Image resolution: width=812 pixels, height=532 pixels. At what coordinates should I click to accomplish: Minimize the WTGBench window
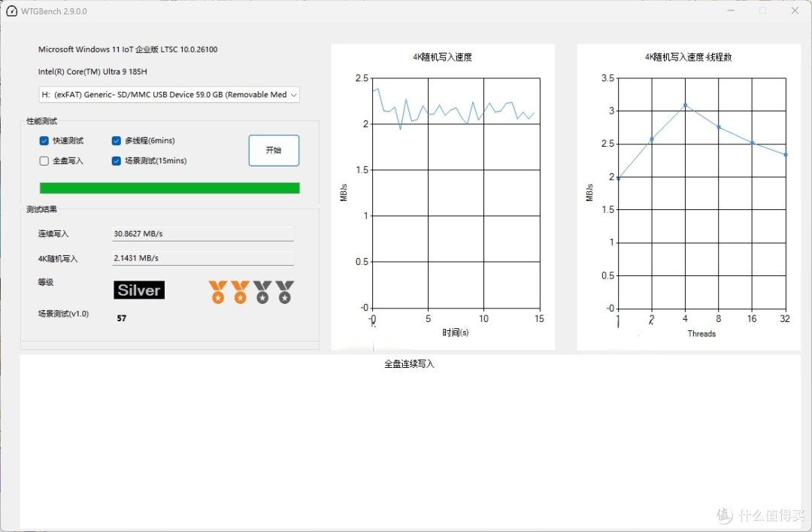[732, 11]
